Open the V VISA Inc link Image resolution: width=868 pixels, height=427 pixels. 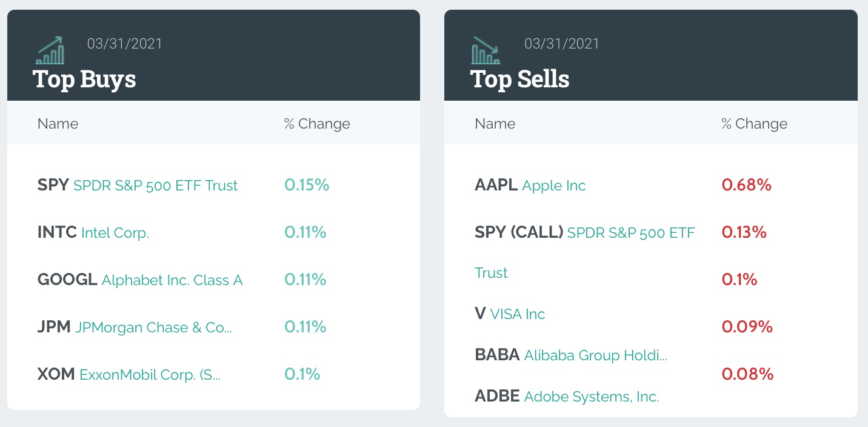coord(510,314)
